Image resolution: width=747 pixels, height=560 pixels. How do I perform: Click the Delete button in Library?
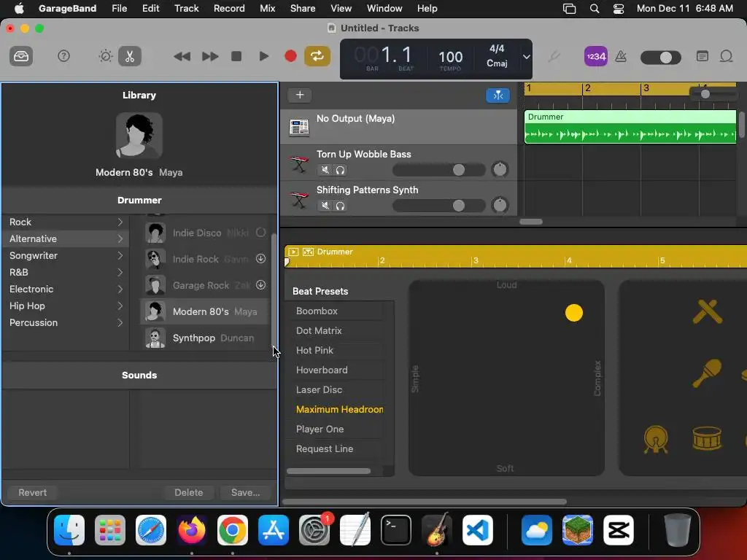[189, 492]
